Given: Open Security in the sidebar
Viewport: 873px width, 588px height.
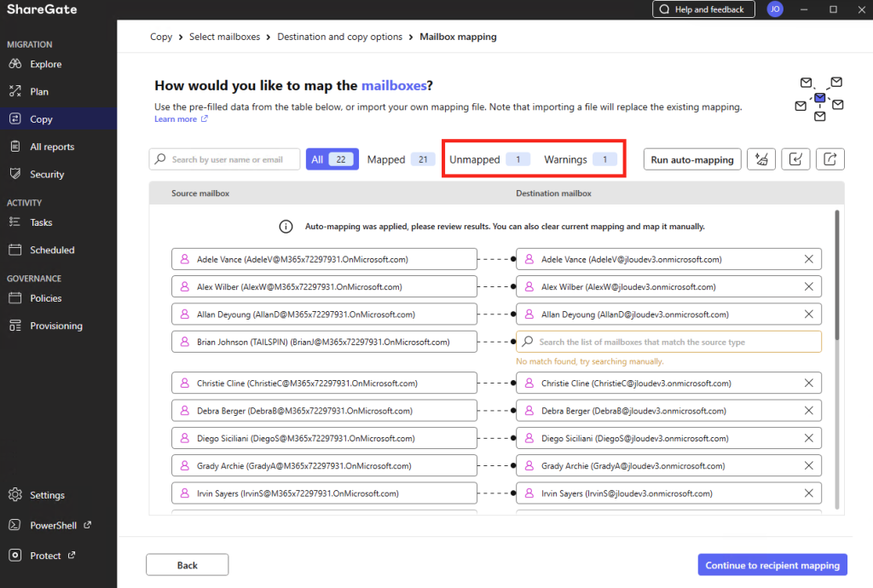Looking at the screenshot, I should (x=47, y=174).
